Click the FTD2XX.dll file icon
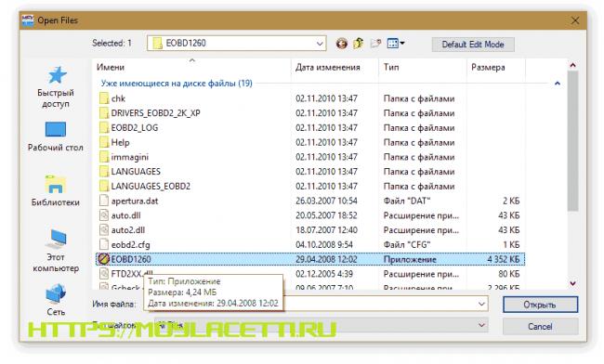Screen dimensions: 604x364 click(x=104, y=274)
